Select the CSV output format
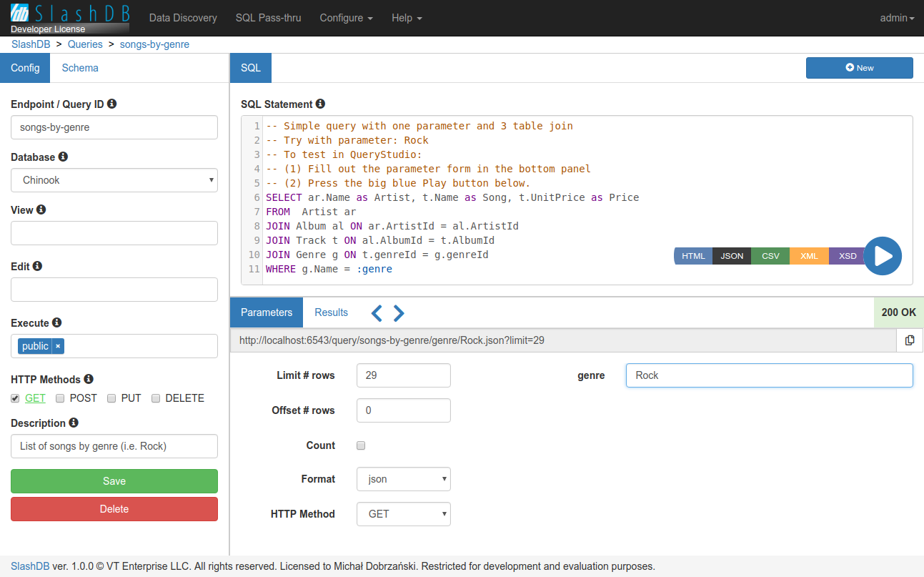The width and height of the screenshot is (924, 577). [x=770, y=255]
